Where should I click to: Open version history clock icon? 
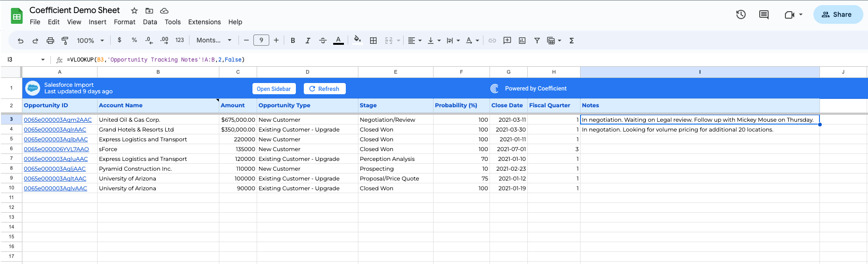pyautogui.click(x=741, y=14)
